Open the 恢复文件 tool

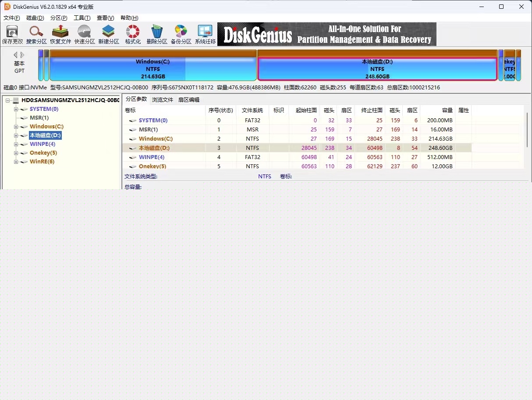point(60,35)
